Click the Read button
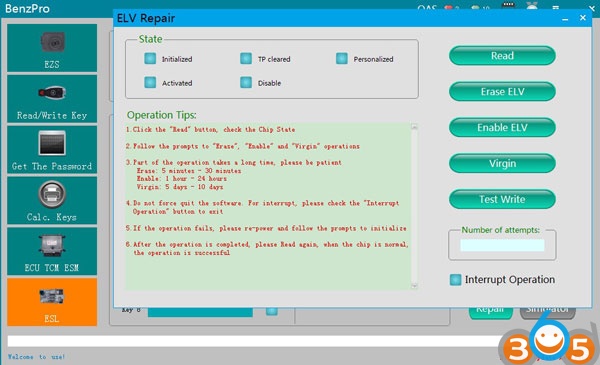 pyautogui.click(x=502, y=56)
